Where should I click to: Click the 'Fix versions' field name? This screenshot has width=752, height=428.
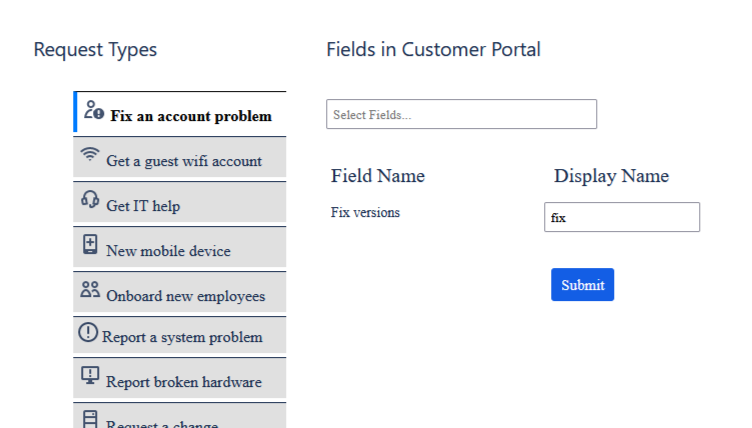365,212
